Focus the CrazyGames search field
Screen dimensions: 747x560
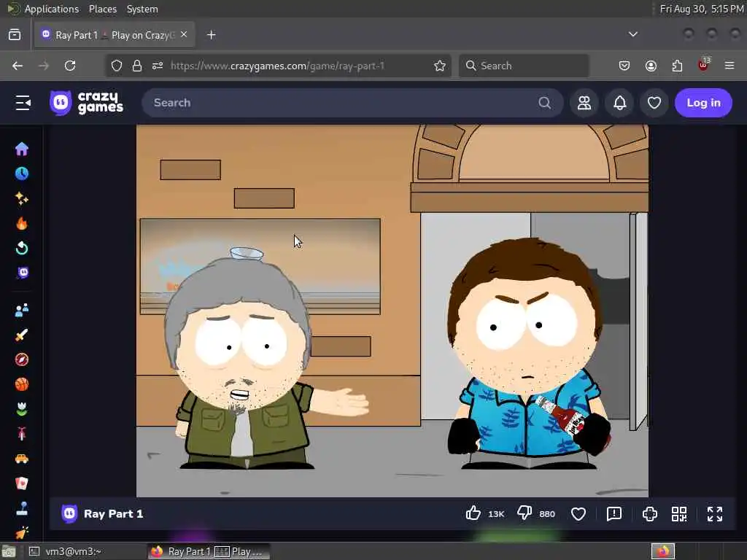352,103
